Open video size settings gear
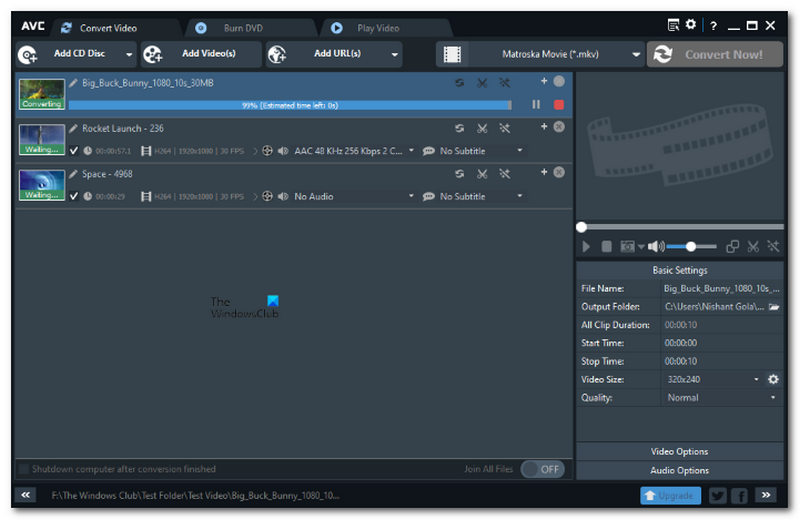 (x=772, y=380)
